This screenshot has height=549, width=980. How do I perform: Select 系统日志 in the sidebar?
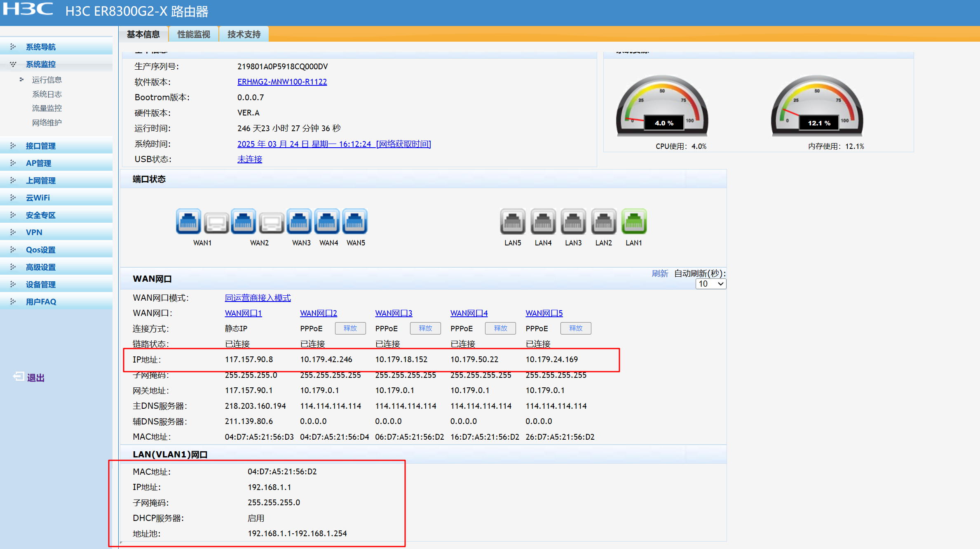coord(47,94)
